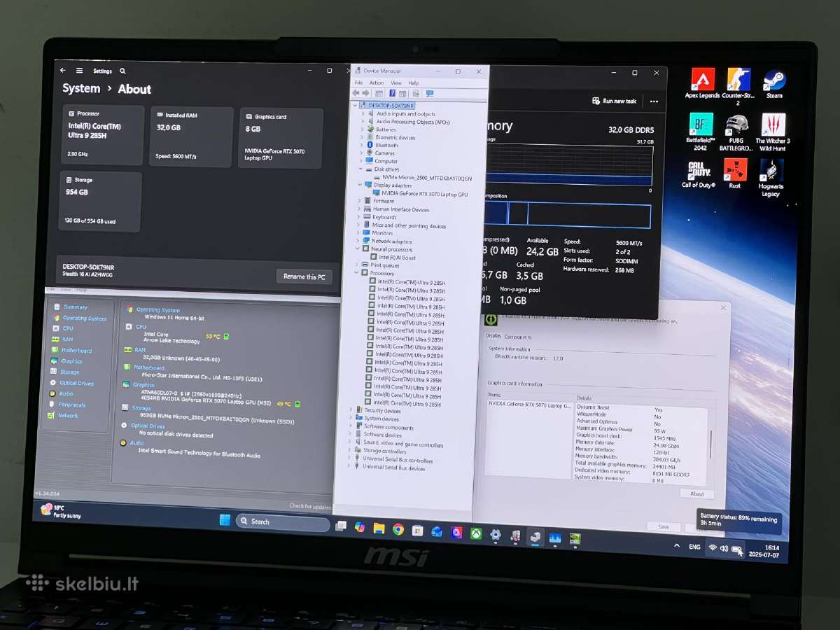Screen dimensions: 840x630
Task: Open the volume control in system tray
Action: click(724, 549)
